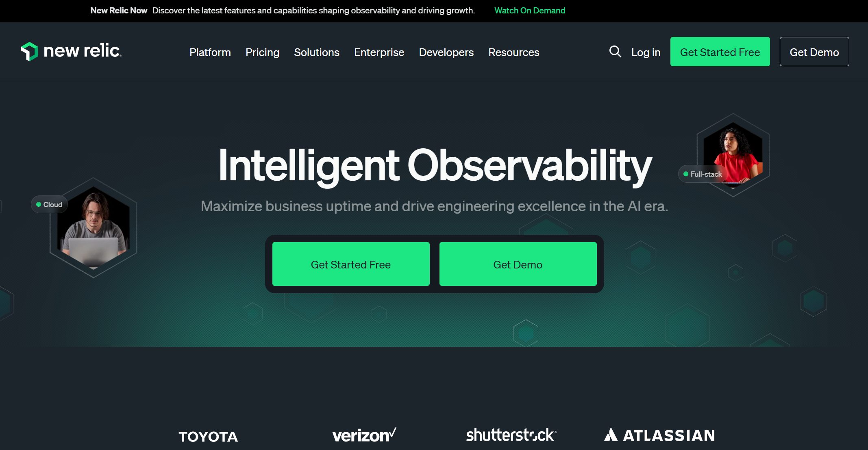The height and width of the screenshot is (450, 868).
Task: Click the Atlassian customer logo
Action: pyautogui.click(x=659, y=435)
